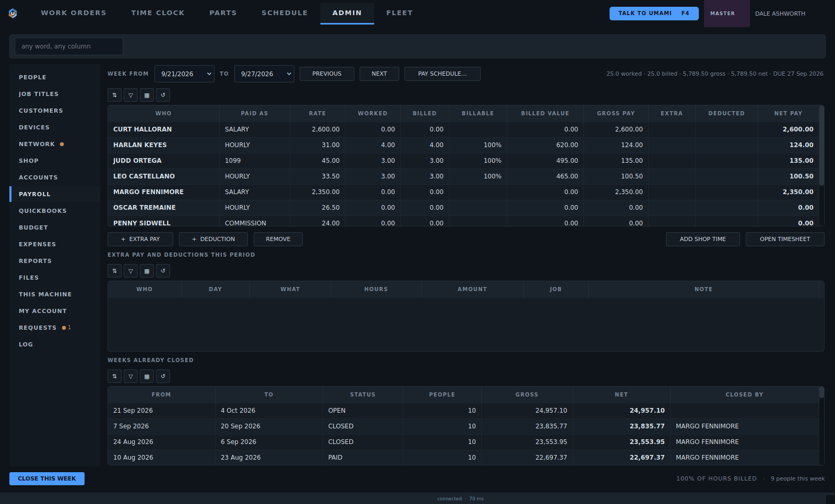This screenshot has width=835, height=504.
Task: Switch to the Time Clock tab
Action: point(158,13)
